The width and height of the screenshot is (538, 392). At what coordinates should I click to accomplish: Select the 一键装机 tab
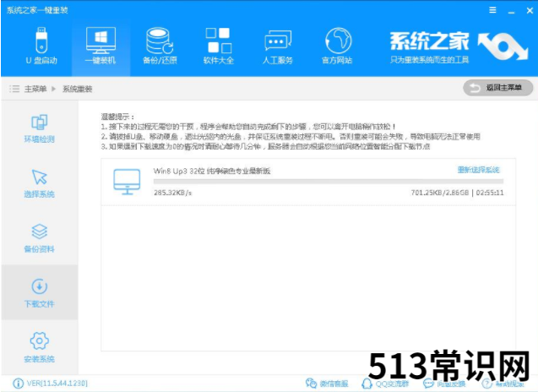[x=101, y=46]
